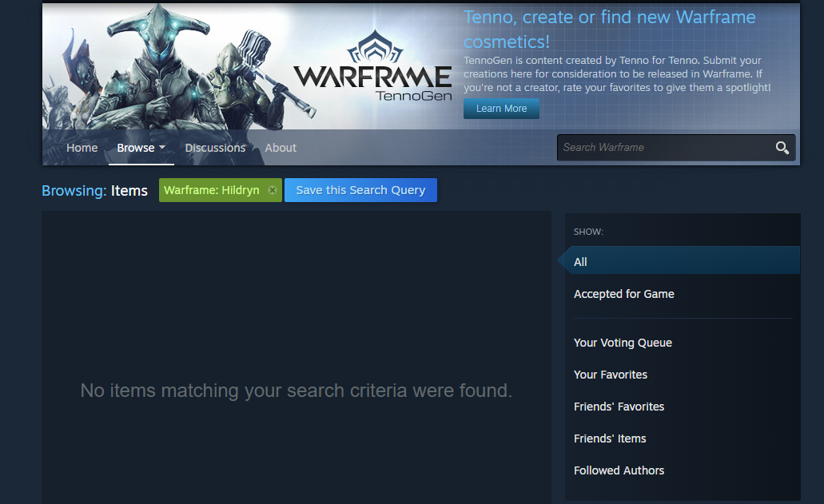Show Your Favorites

coord(610,375)
